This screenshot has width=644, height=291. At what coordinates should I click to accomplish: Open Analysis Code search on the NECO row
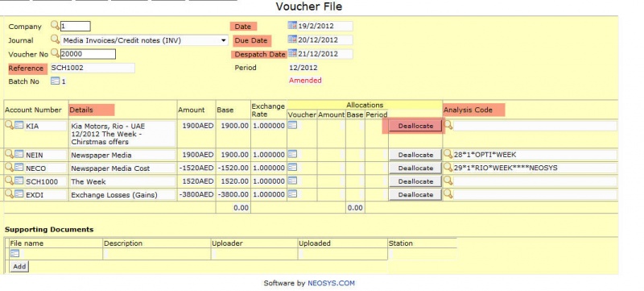pyautogui.click(x=448, y=168)
